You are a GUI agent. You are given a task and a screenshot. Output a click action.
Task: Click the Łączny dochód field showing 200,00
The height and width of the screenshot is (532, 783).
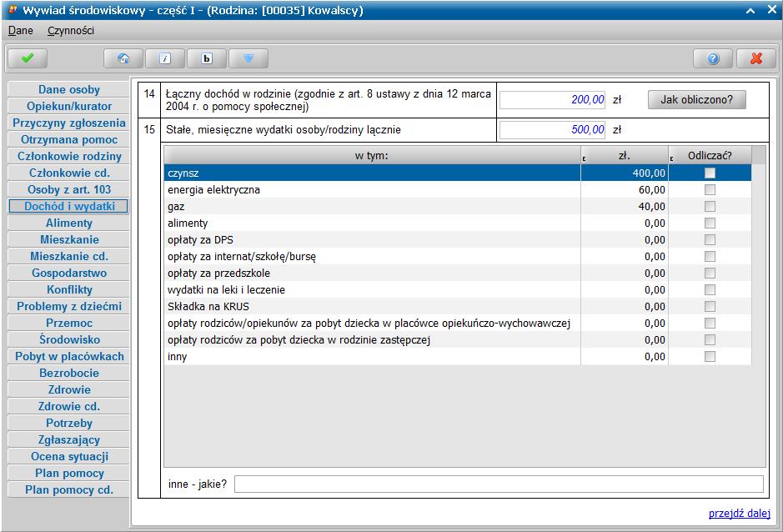[552, 100]
